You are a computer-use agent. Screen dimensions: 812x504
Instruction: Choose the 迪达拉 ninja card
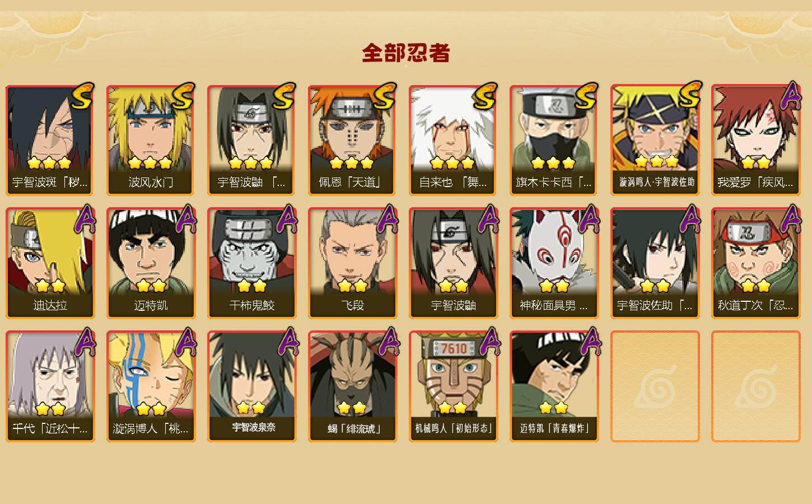coord(50,263)
